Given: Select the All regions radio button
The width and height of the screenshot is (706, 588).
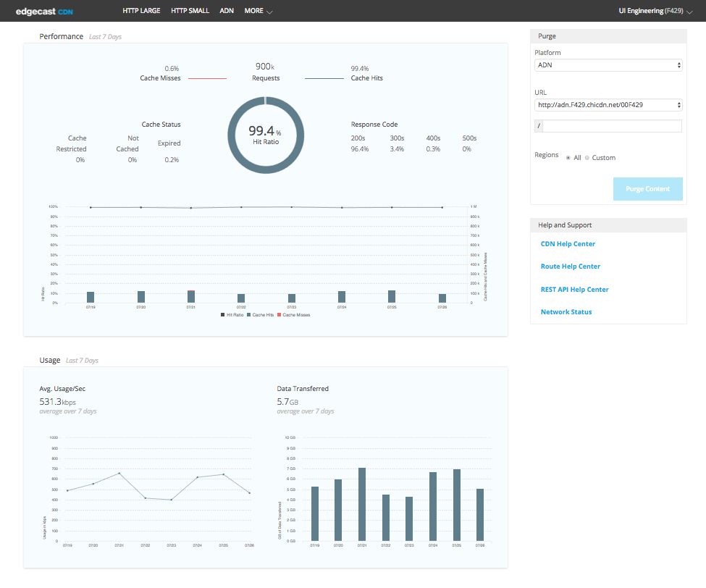Looking at the screenshot, I should click(x=568, y=158).
